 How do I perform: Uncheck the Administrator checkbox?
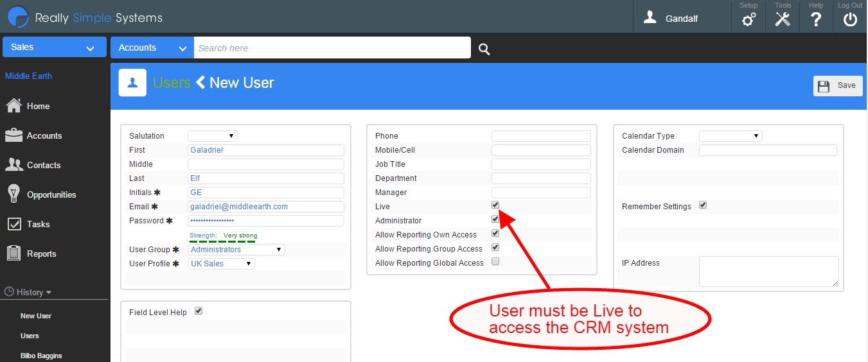pos(495,220)
